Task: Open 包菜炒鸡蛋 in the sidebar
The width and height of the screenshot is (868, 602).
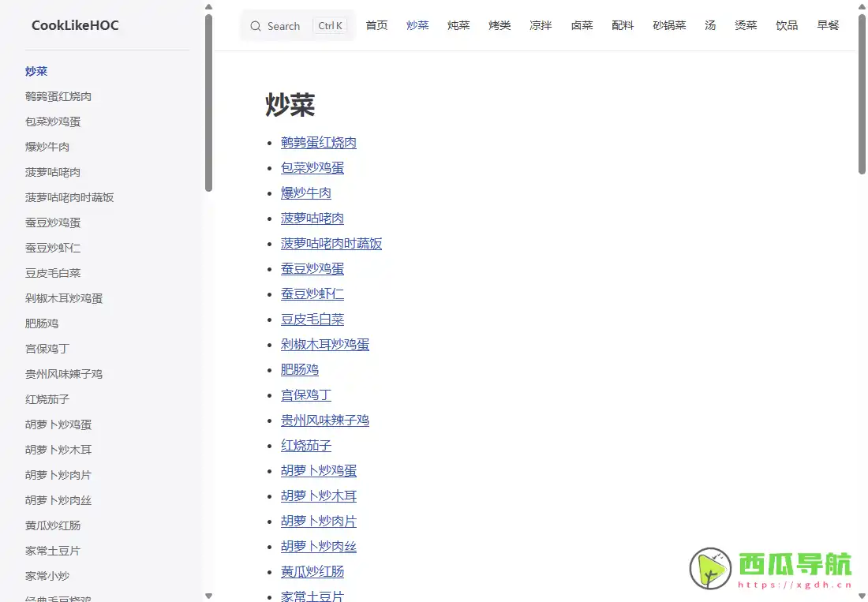Action: 53,122
